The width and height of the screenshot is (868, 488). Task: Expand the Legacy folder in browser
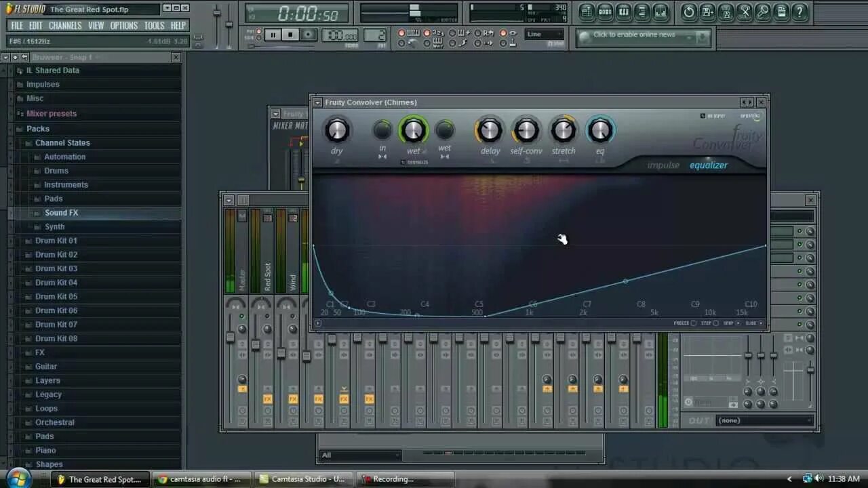click(x=48, y=394)
